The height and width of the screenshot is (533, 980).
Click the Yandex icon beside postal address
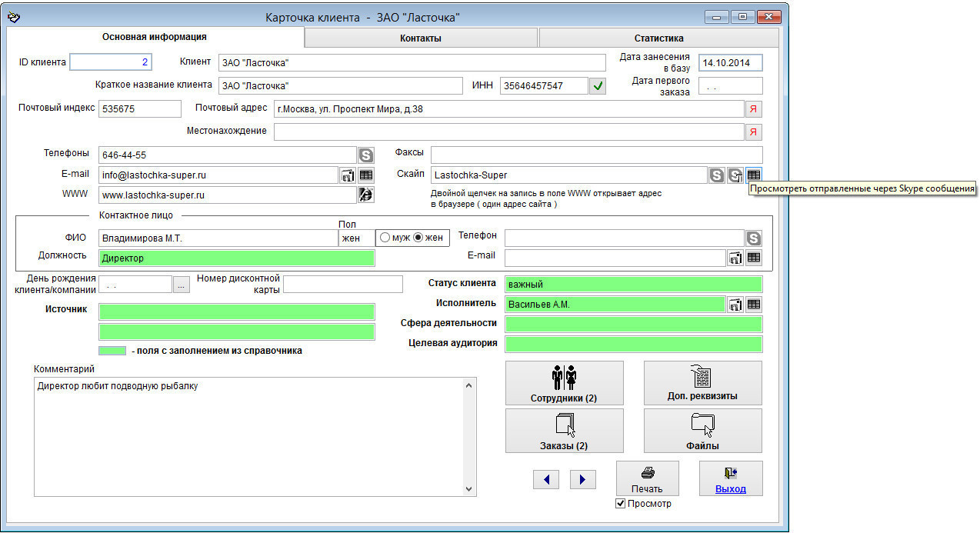pos(753,109)
